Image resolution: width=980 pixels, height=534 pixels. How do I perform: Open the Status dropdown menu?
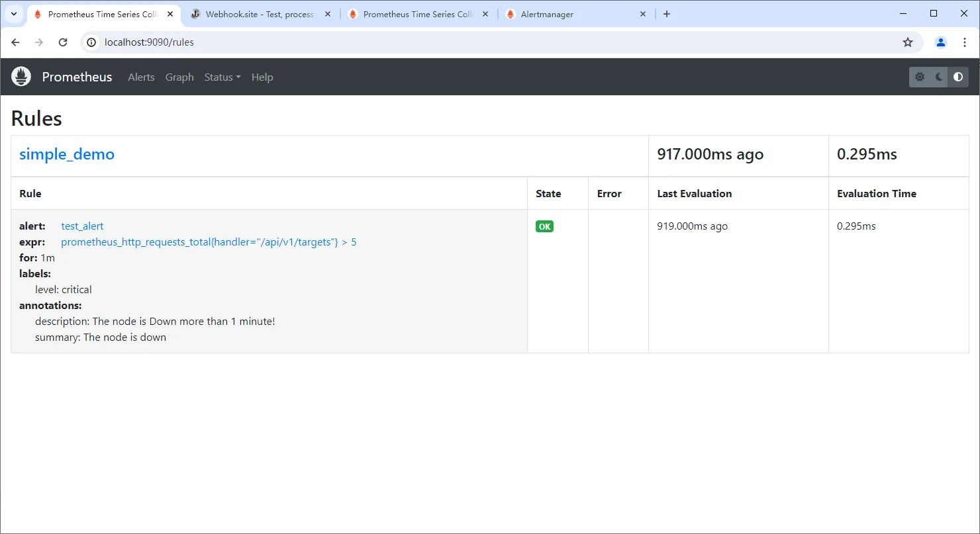pos(222,77)
